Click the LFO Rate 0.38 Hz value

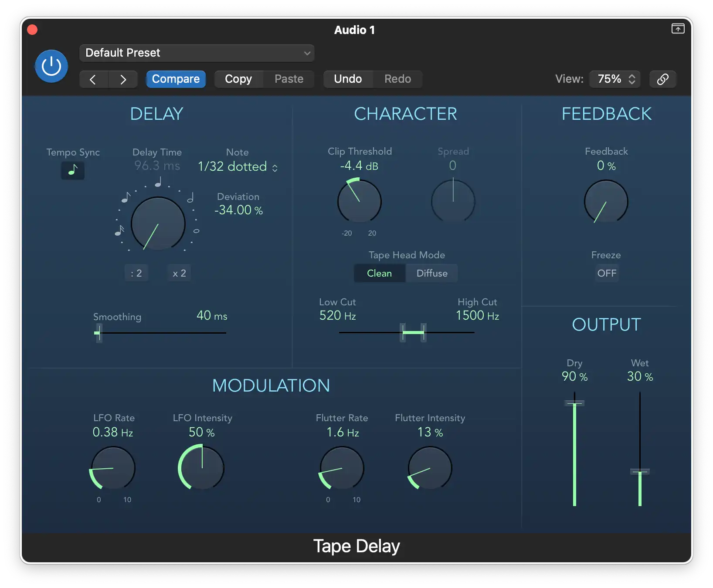click(113, 433)
